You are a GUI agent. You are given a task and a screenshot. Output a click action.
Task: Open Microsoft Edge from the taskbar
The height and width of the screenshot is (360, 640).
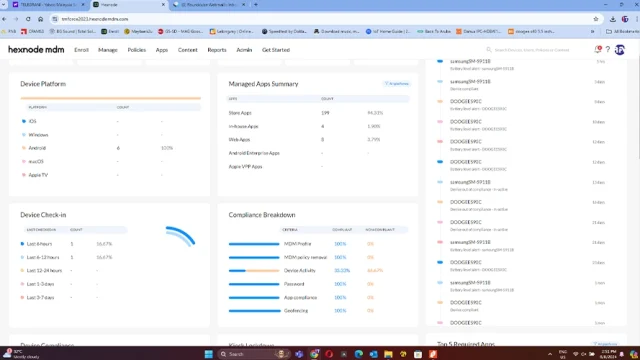[359, 354]
